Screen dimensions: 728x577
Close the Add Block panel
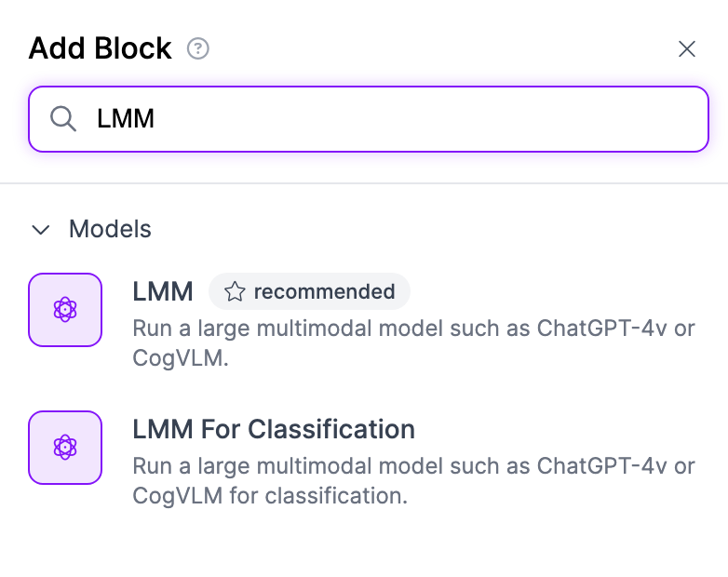687,48
